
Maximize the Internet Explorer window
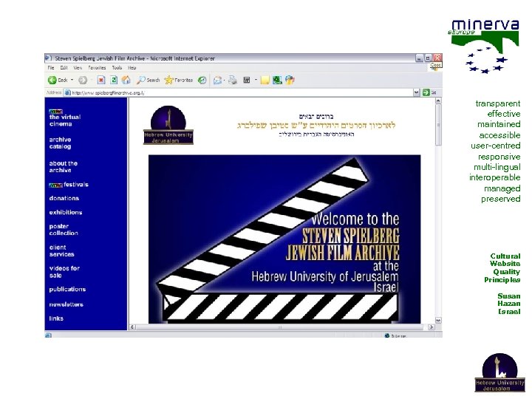[428, 58]
